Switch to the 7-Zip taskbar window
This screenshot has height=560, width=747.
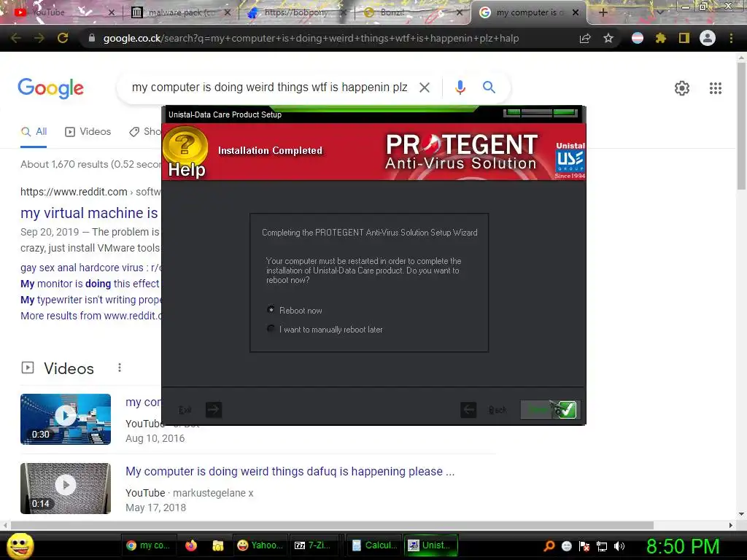(x=316, y=545)
